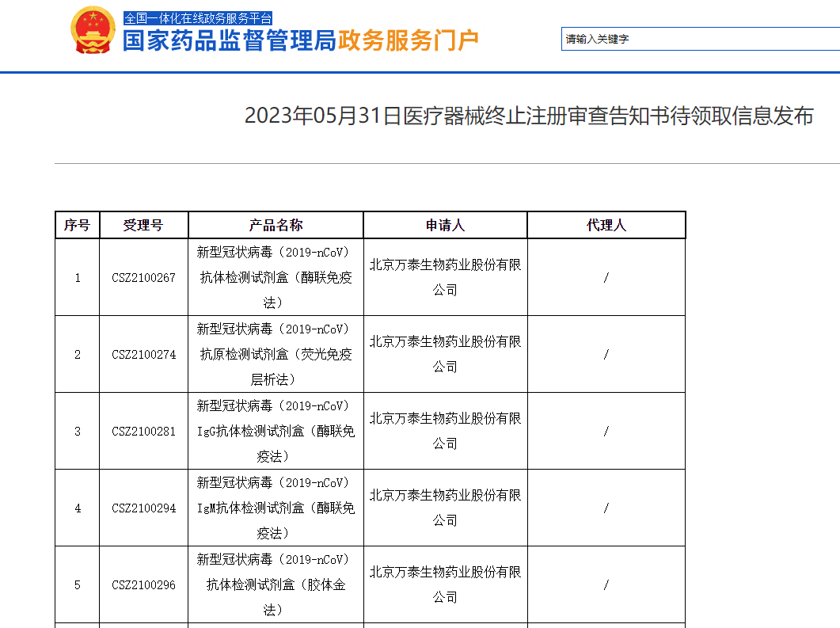Click acceptance number CSZ2100294
840x628 pixels.
143,508
